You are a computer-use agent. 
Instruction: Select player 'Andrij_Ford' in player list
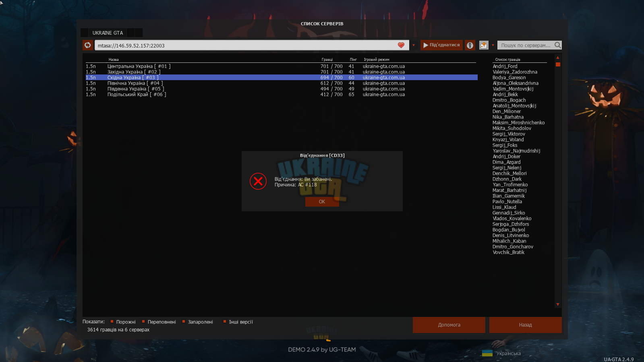pyautogui.click(x=505, y=66)
